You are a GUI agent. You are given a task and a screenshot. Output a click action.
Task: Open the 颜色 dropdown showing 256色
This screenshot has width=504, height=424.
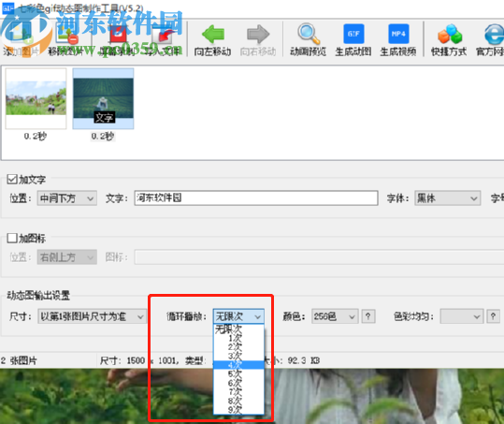pyautogui.click(x=335, y=316)
